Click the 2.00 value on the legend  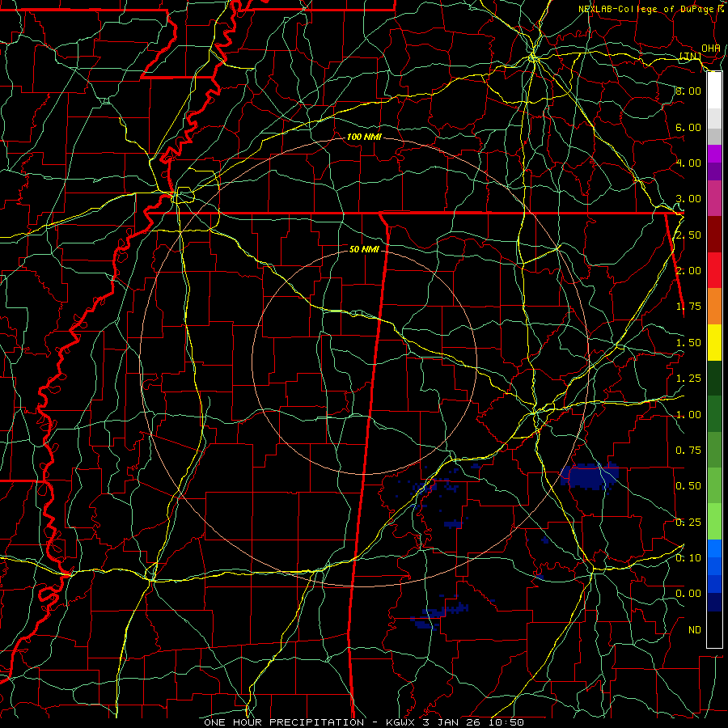(x=688, y=271)
